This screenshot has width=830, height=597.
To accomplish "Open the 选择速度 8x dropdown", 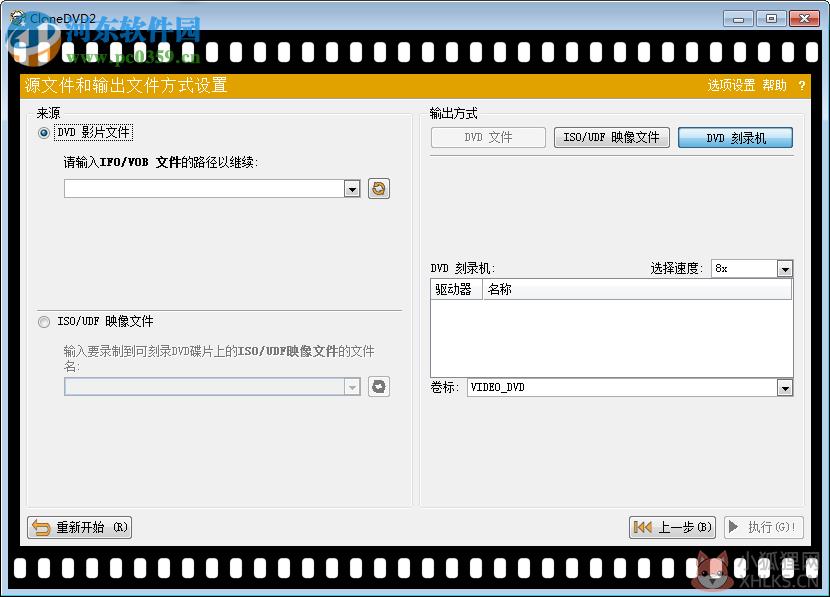I will click(x=784, y=269).
